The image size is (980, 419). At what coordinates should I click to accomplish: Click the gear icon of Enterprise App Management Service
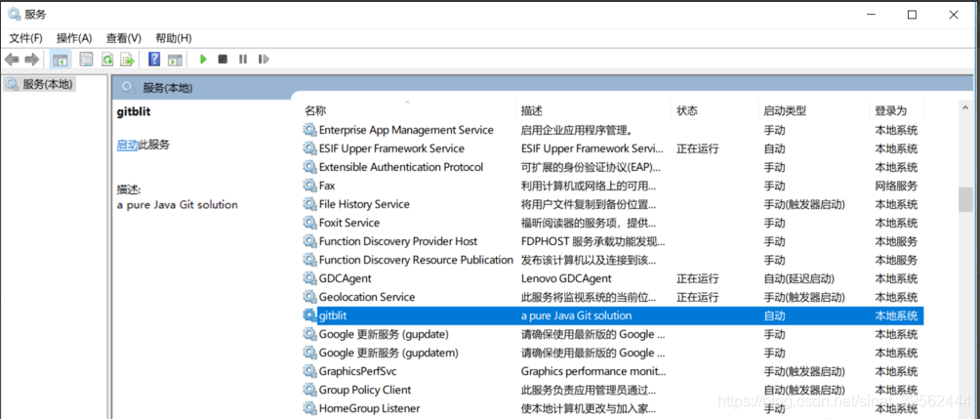tap(309, 130)
